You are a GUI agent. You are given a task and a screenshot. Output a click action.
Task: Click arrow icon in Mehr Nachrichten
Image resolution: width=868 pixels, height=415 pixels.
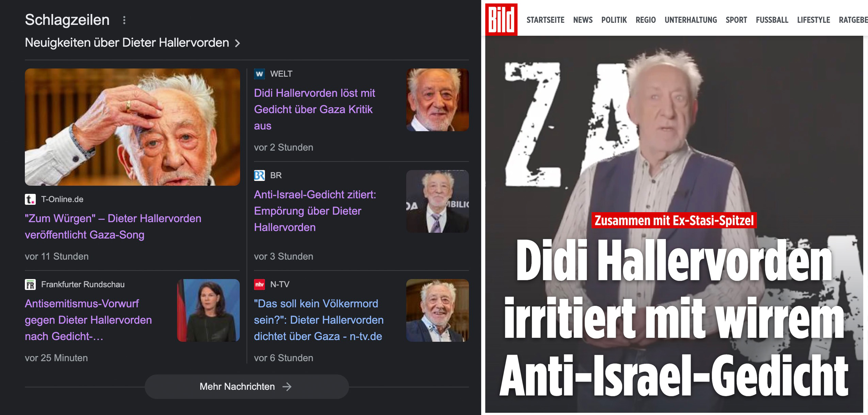tap(287, 387)
